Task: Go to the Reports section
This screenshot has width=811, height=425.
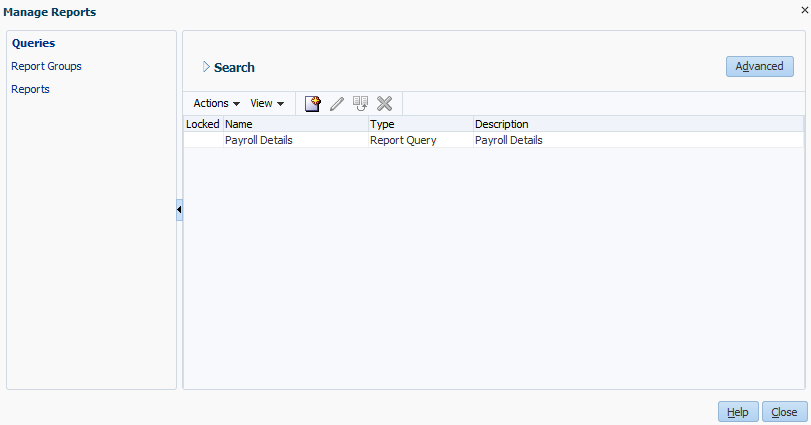Action: coord(30,89)
